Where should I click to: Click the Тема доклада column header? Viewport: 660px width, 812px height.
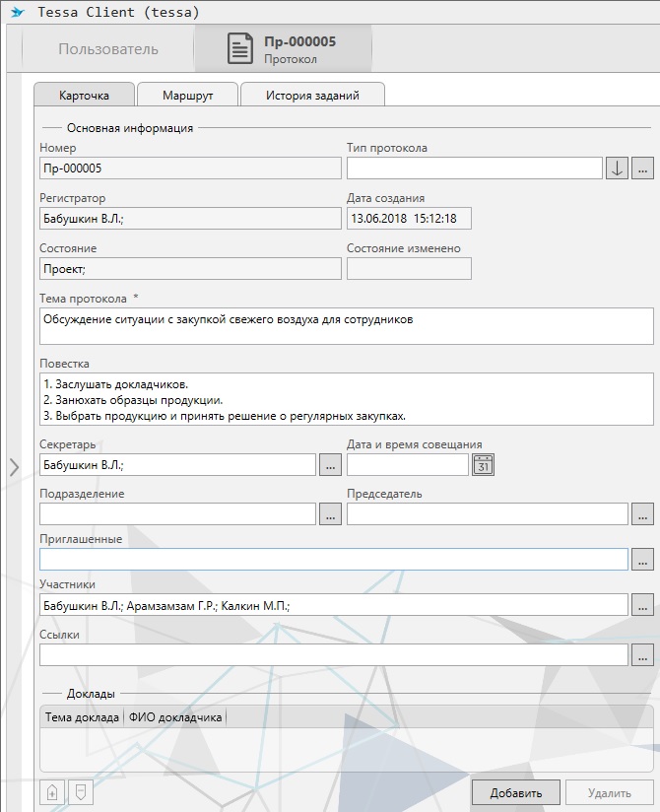click(82, 717)
